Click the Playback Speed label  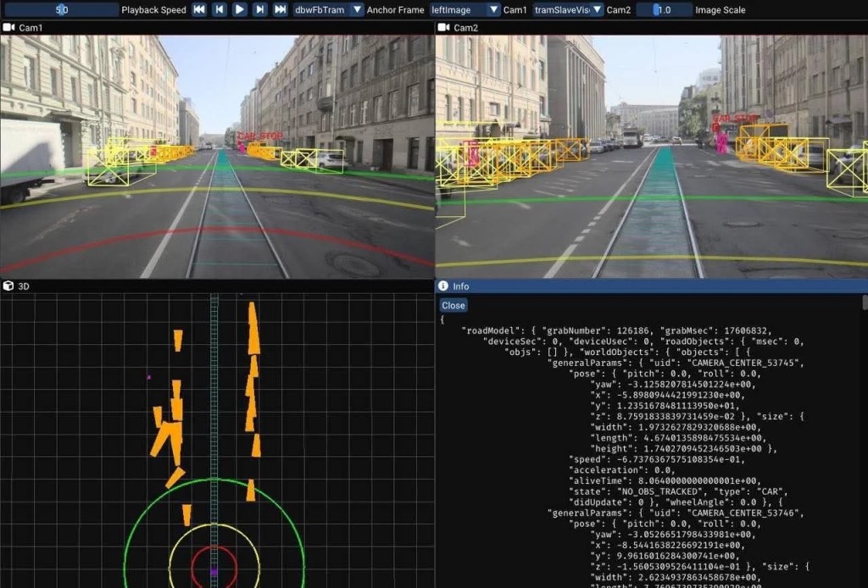click(x=153, y=10)
